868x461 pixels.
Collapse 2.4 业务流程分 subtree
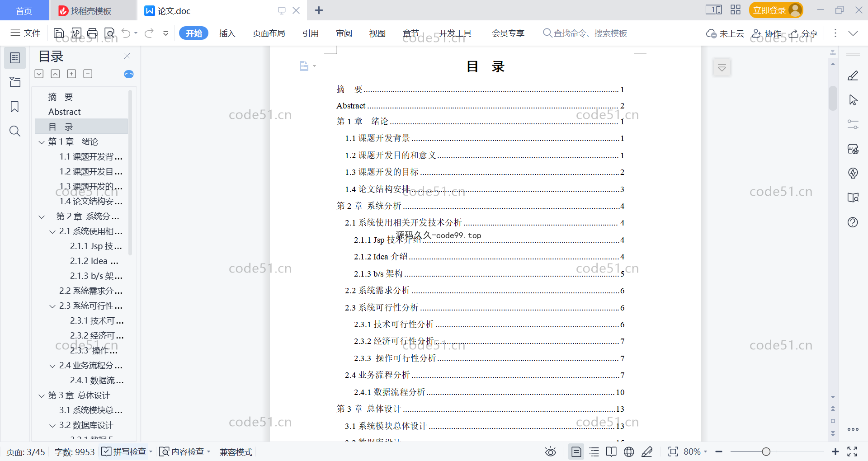click(x=52, y=366)
